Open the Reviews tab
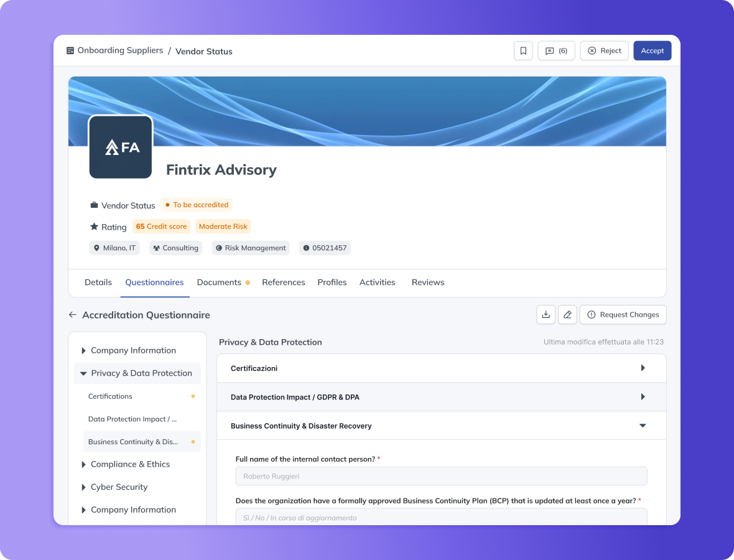This screenshot has height=560, width=734. pos(428,282)
